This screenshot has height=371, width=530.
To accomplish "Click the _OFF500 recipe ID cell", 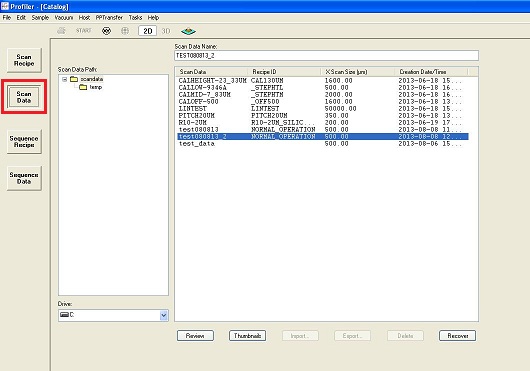I will (265, 102).
